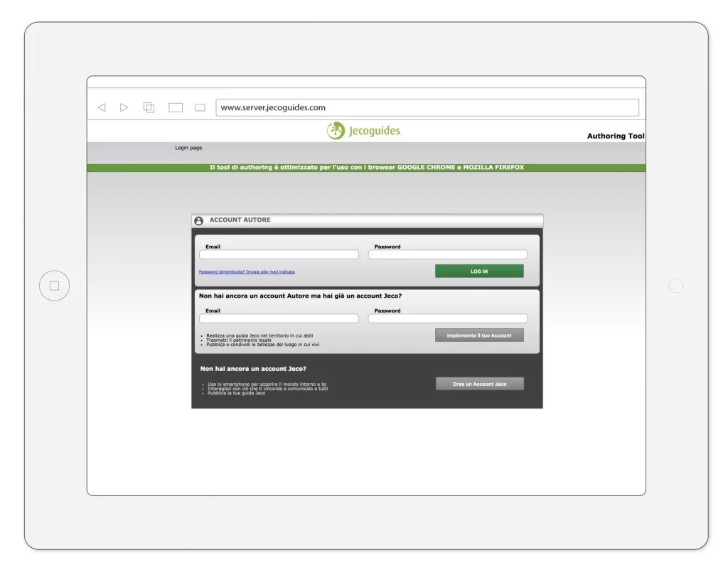Click the Email field above LOG IN
The width and height of the screenshot is (728, 572).
coord(279,254)
